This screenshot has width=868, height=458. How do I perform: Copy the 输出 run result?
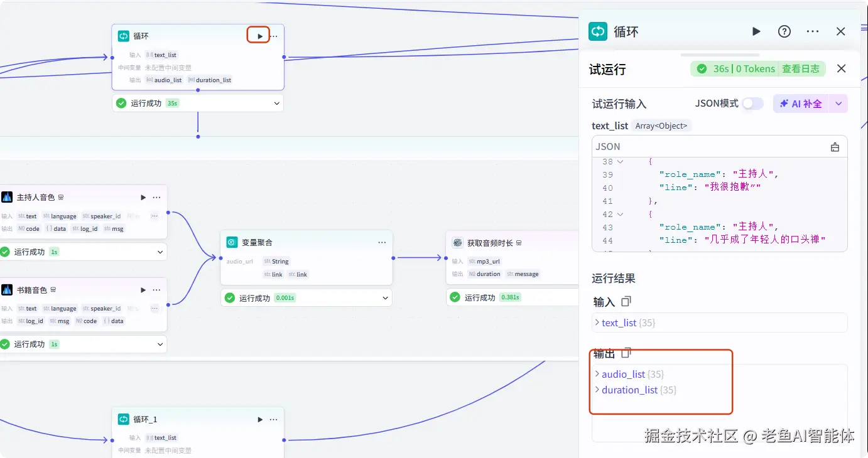tap(626, 353)
